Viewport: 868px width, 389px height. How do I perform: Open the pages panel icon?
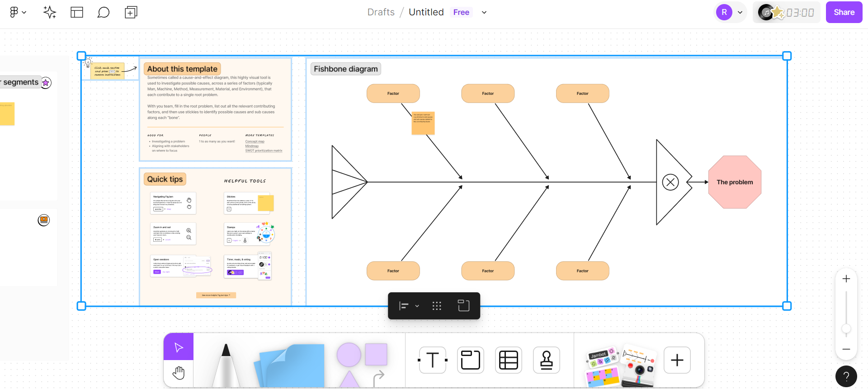click(131, 12)
